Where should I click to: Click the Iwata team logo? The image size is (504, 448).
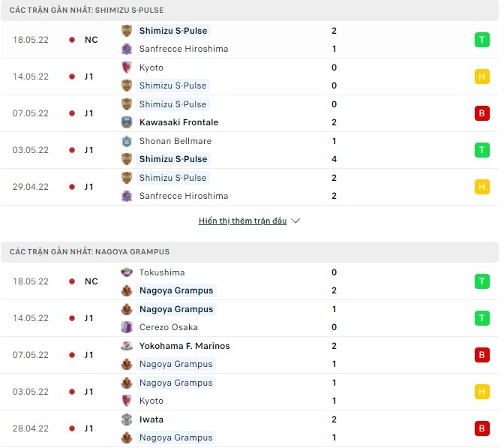[x=127, y=419]
